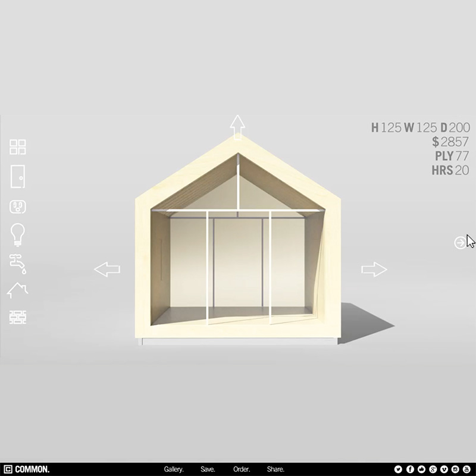The width and height of the screenshot is (476, 476).
Task: Click the up arrow above the roof
Action: coord(237,127)
